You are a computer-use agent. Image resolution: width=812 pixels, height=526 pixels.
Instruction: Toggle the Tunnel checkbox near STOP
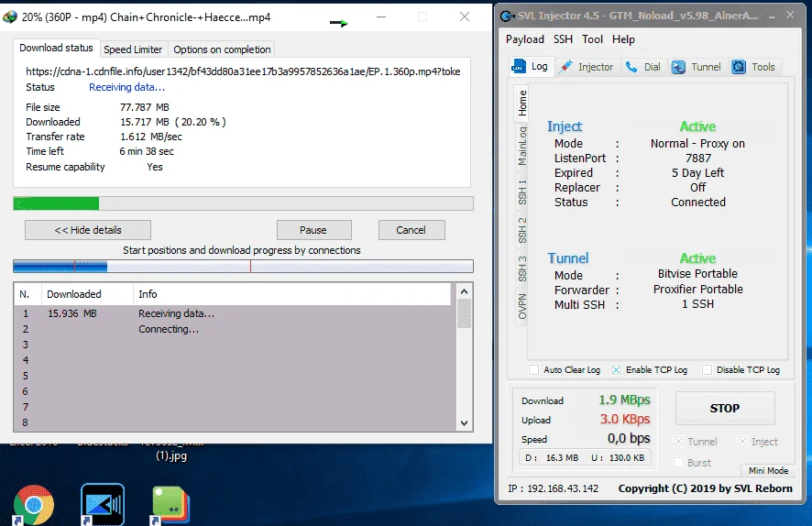pos(678,442)
